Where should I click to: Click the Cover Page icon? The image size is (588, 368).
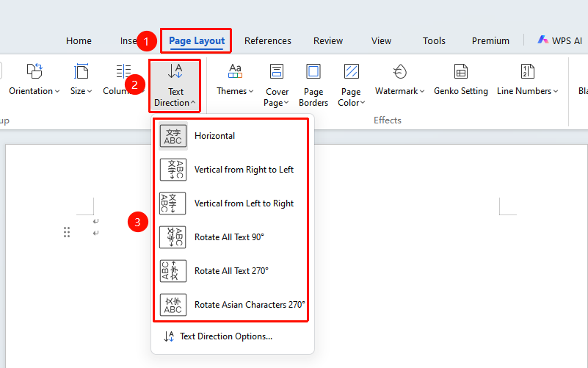pos(277,71)
